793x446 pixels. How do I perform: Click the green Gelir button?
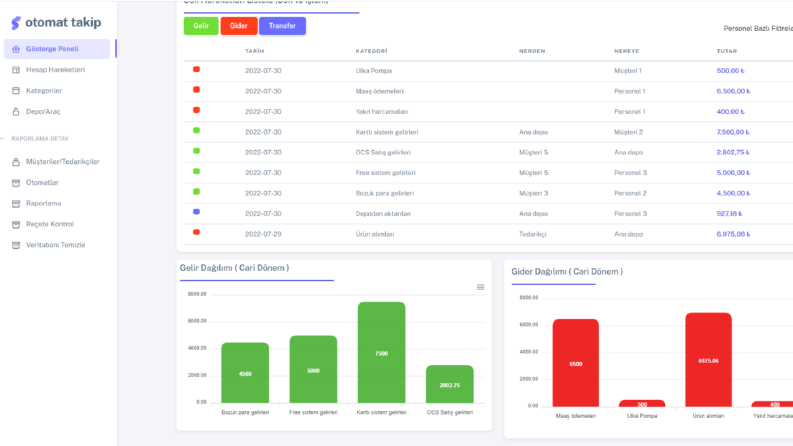click(x=201, y=26)
